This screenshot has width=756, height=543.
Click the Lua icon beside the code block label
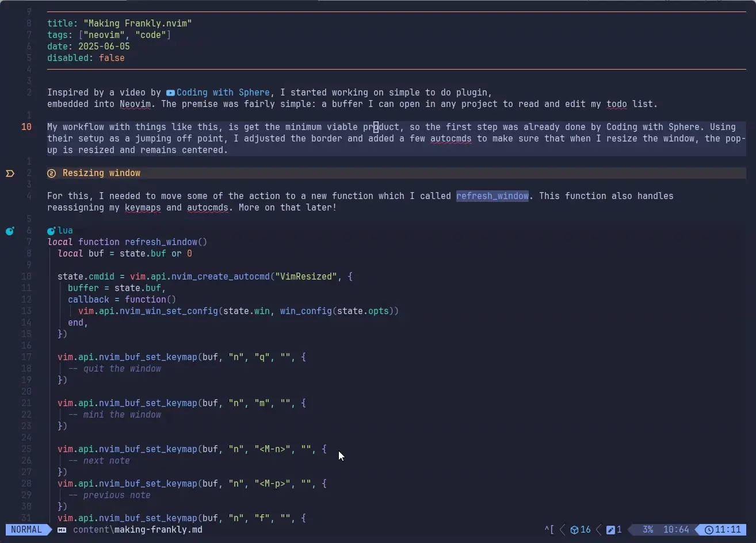51,231
